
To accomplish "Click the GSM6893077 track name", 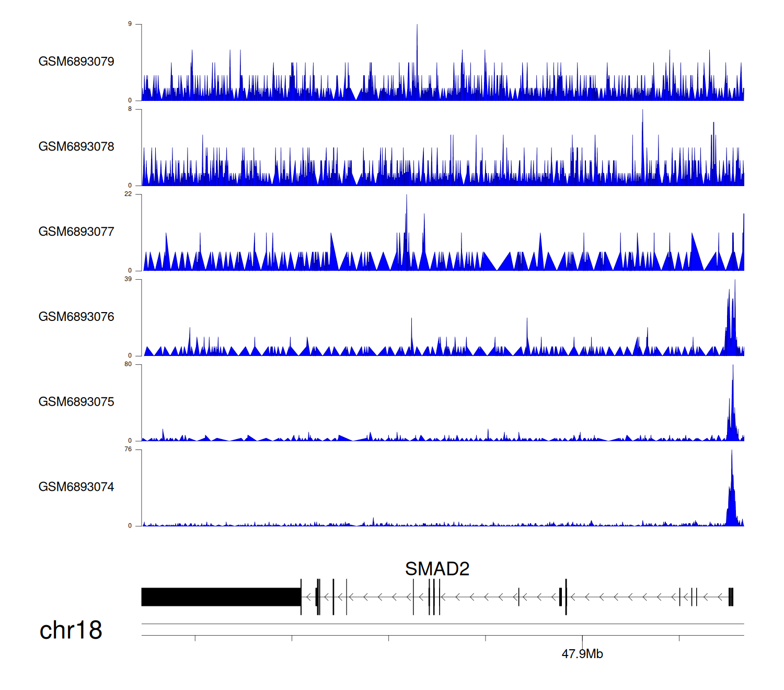I will (x=76, y=232).
